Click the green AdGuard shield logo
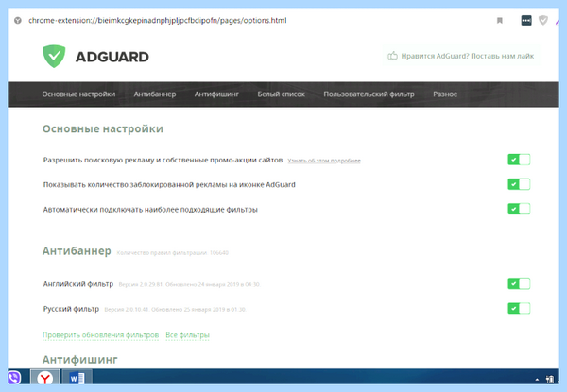Viewport: 567px width, 392px height. tap(54, 57)
